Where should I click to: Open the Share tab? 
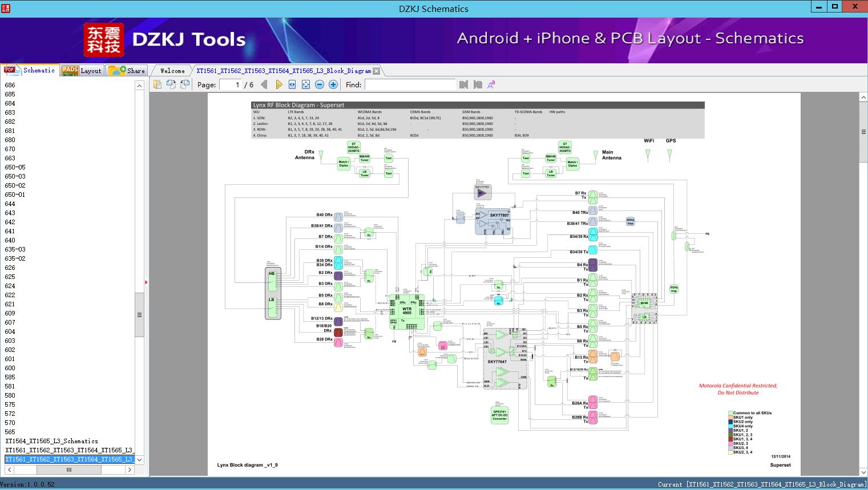127,71
